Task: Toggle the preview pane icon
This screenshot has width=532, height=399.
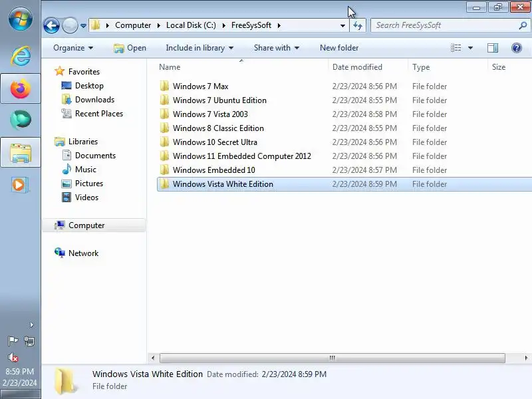Action: point(493,48)
